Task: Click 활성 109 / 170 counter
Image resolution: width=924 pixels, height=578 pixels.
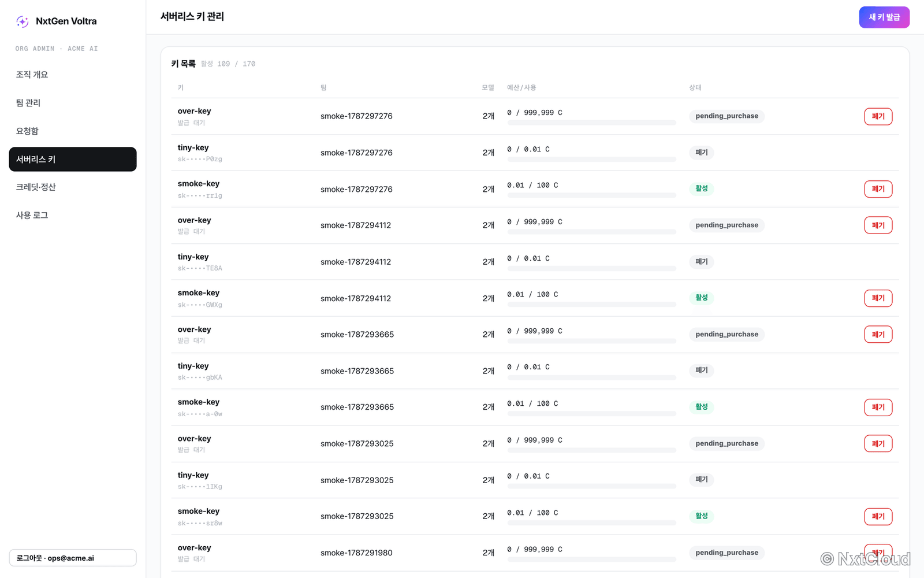Action: coord(228,64)
